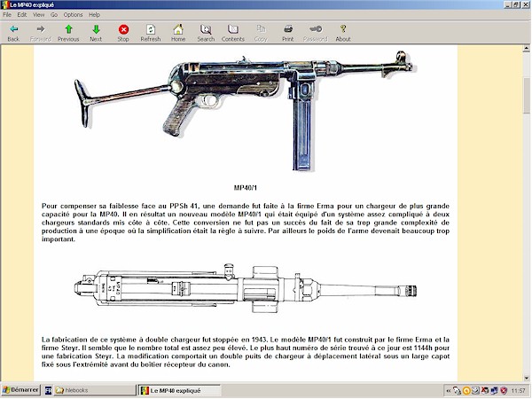
Task: Open the Contents list
Action: click(x=232, y=34)
